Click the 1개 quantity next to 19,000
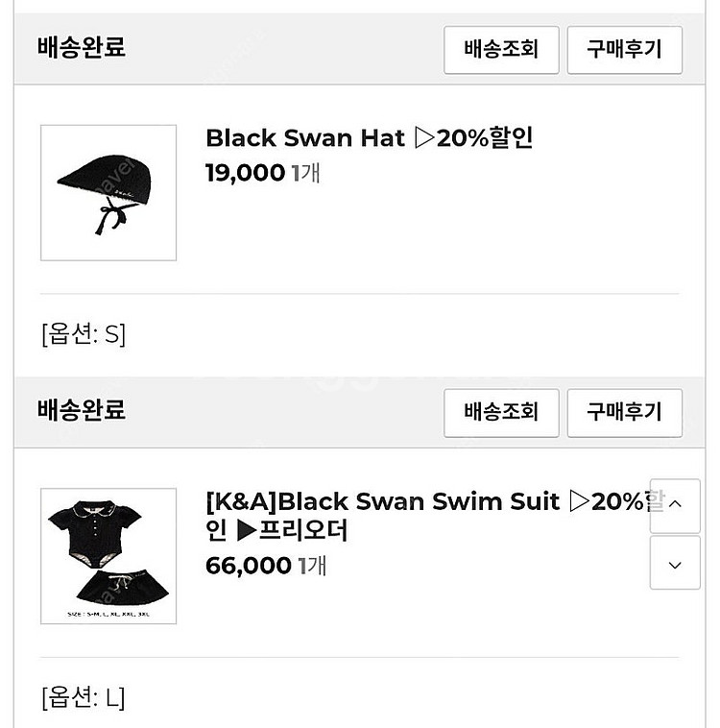The image size is (720, 728). coord(306,173)
